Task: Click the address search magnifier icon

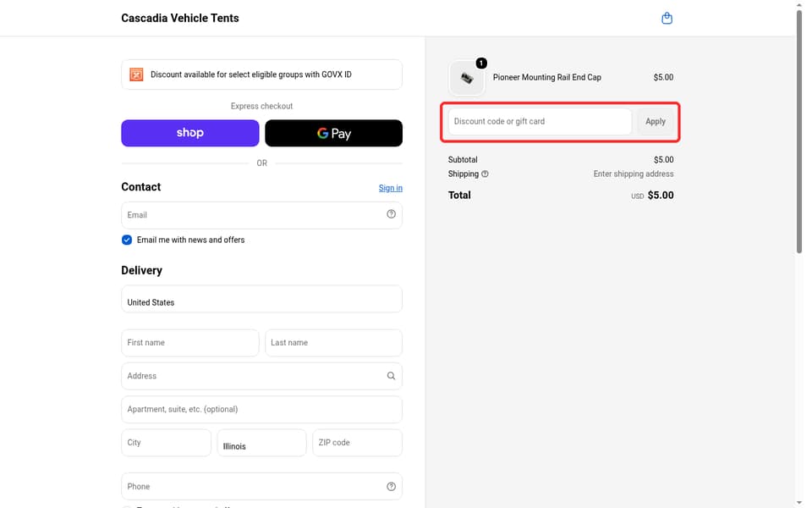Action: pos(391,376)
